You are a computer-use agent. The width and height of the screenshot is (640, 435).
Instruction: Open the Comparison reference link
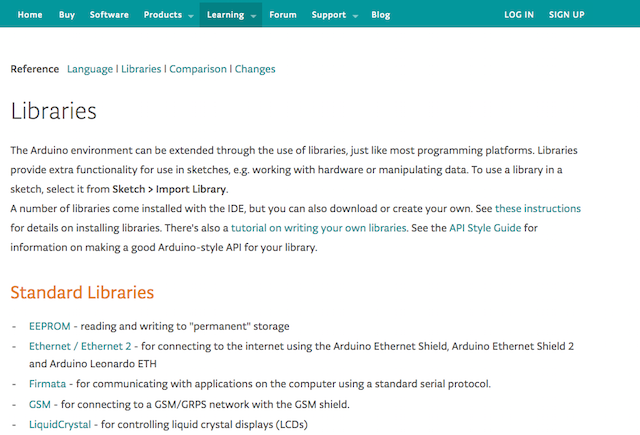(198, 69)
